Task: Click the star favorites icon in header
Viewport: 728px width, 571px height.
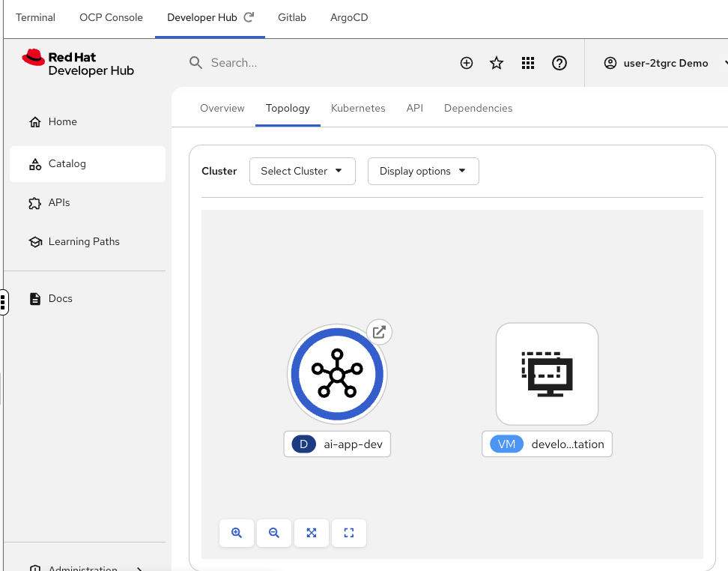Action: pos(497,64)
